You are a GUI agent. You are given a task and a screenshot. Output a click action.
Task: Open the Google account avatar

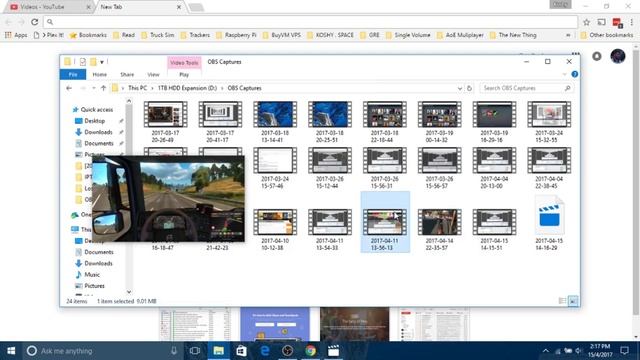coord(618,56)
